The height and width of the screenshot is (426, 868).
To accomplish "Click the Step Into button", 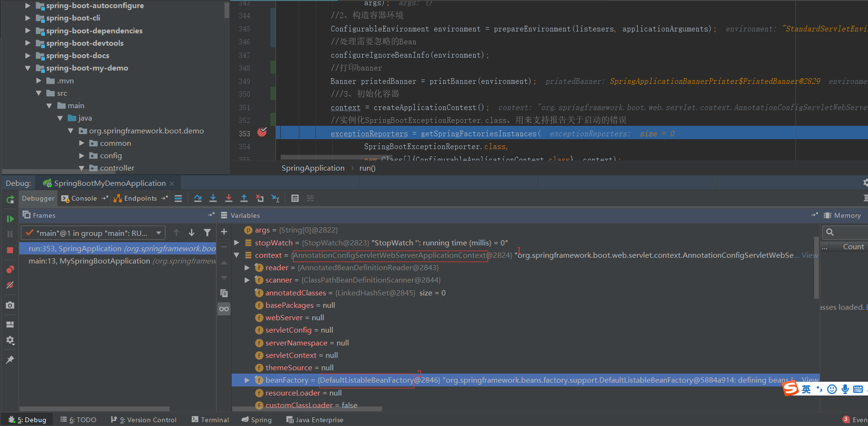I will [213, 198].
